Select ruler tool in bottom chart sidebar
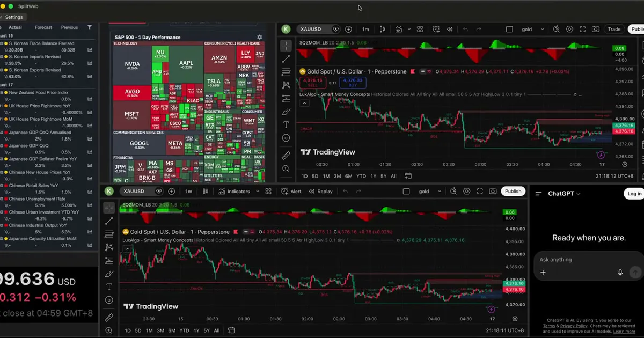The width and height of the screenshot is (644, 338). [x=109, y=317]
